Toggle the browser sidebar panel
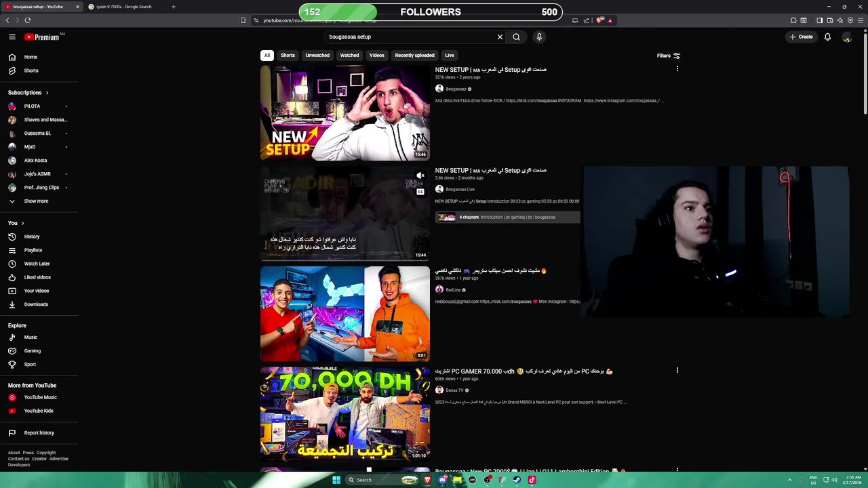The width and height of the screenshot is (868, 488). 819,20
